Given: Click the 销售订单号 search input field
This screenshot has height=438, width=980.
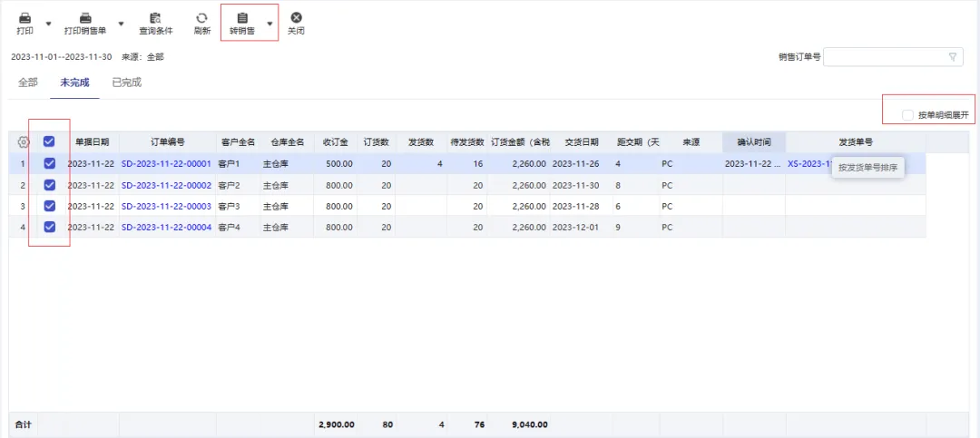Looking at the screenshot, I should pyautogui.click(x=884, y=57).
